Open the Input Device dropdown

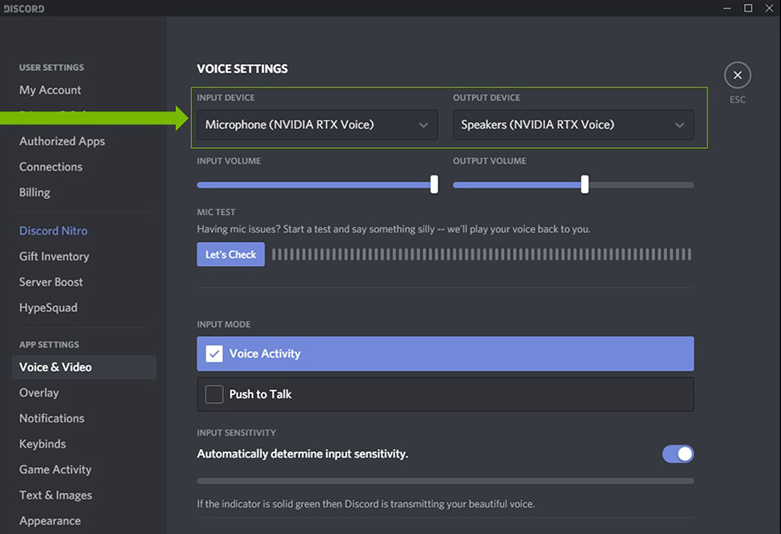pyautogui.click(x=317, y=125)
